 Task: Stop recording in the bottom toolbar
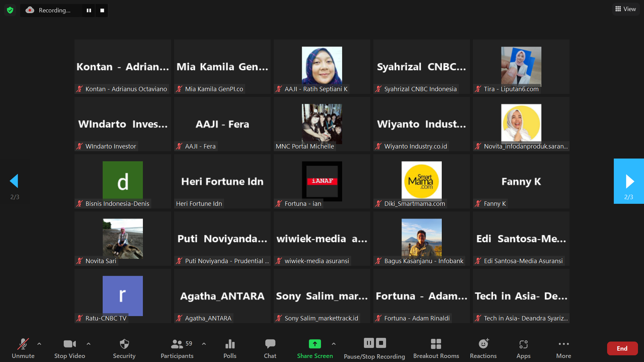click(x=381, y=343)
